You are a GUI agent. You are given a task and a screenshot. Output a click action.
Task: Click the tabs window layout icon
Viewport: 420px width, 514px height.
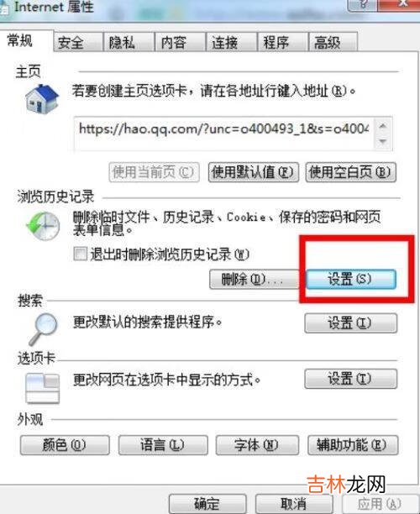(x=42, y=389)
